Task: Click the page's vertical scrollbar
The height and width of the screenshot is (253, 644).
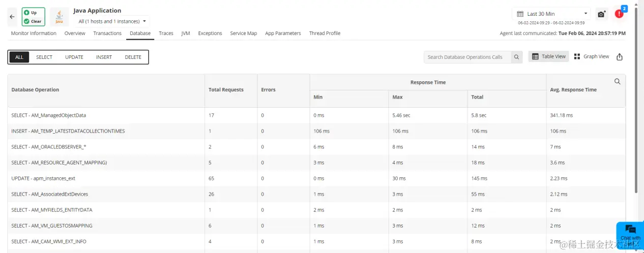Action: point(636,102)
